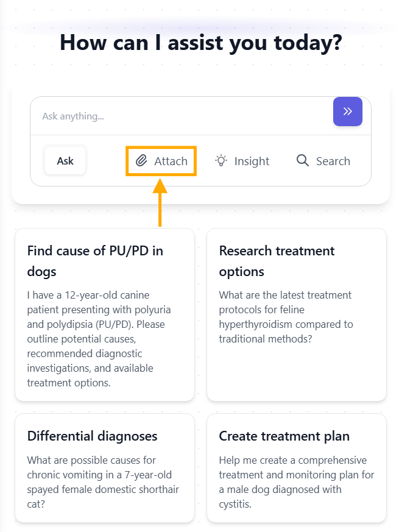Open the "Create treatment plan" card title
399x532 pixels.
284,436
